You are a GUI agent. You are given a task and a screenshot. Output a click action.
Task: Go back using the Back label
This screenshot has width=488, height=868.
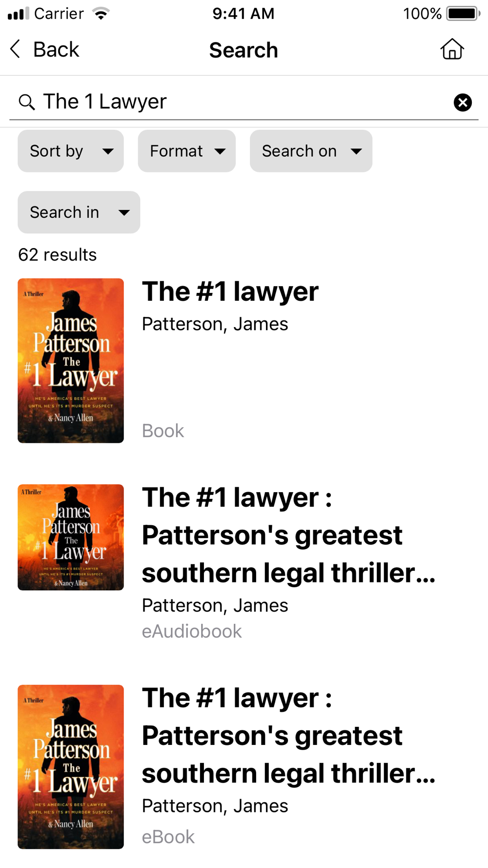[x=56, y=49]
